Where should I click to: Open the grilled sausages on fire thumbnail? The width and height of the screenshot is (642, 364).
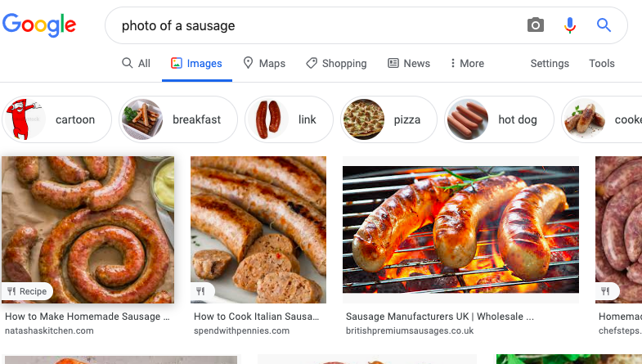pyautogui.click(x=460, y=230)
